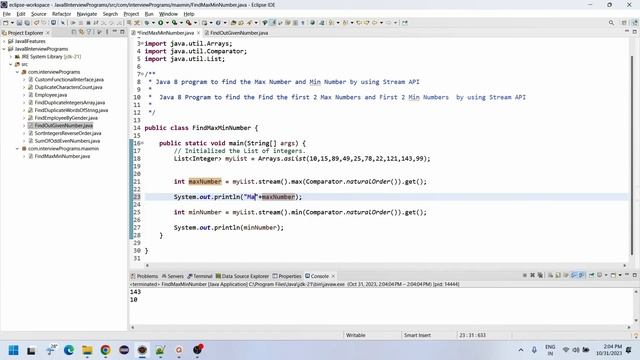Click the Back navigation arrow in the toolbar
The image size is (640, 360).
pyautogui.click(x=374, y=23)
